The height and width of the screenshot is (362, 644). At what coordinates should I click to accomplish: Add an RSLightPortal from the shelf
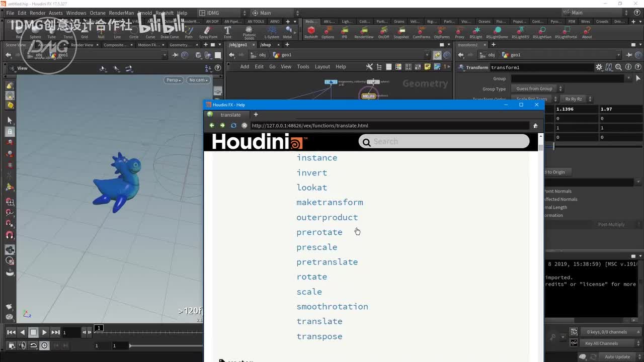click(x=566, y=32)
